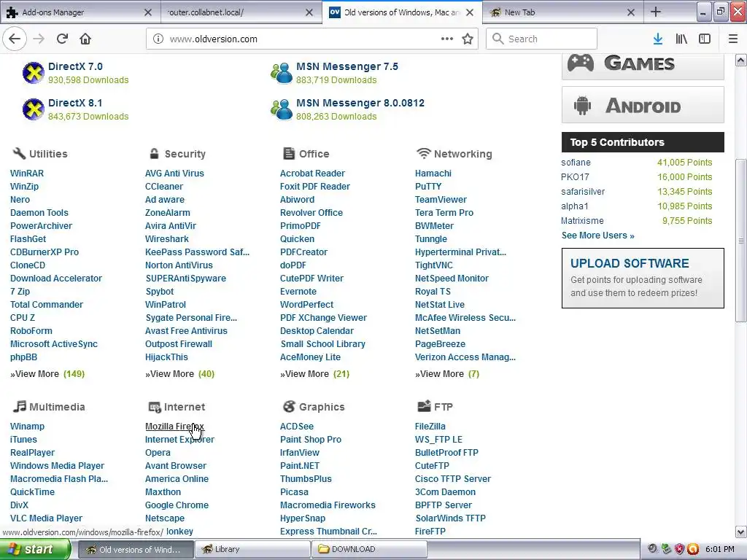This screenshot has width=747, height=560.
Task: Open the page actions three-dot menu
Action: [447, 39]
